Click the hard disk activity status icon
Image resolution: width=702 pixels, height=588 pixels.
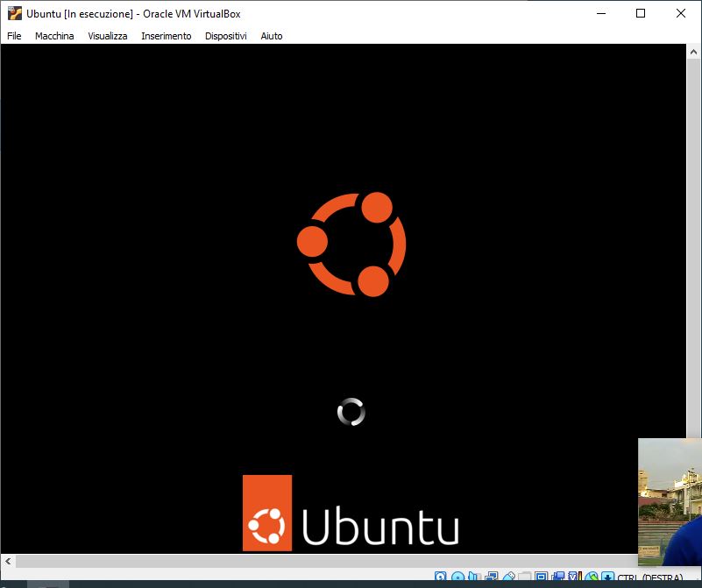440,577
